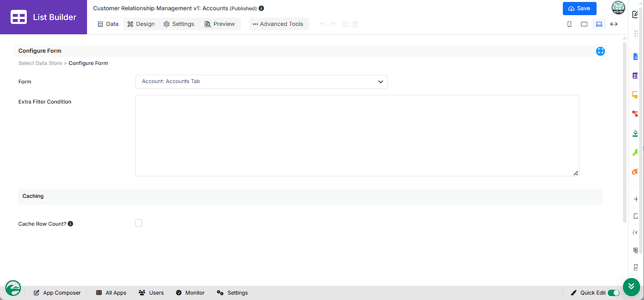The image size is (644, 300).
Task: Open the Settings tab in toolbar
Action: pyautogui.click(x=178, y=24)
